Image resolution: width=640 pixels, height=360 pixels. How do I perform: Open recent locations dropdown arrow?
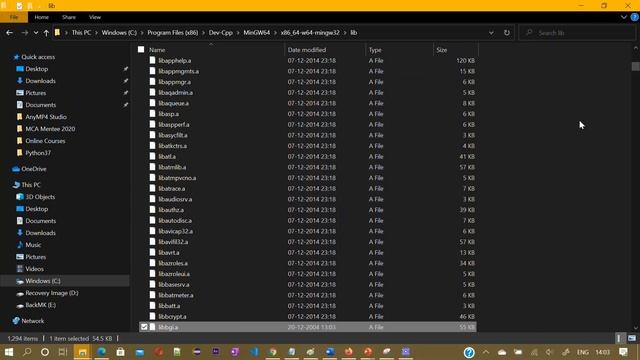tap(36, 33)
